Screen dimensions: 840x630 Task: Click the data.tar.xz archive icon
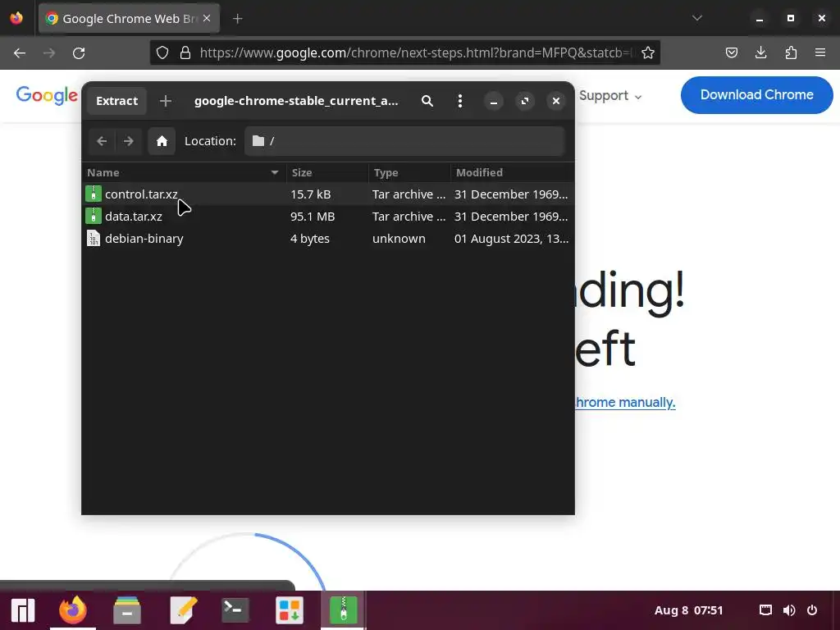pyautogui.click(x=94, y=216)
